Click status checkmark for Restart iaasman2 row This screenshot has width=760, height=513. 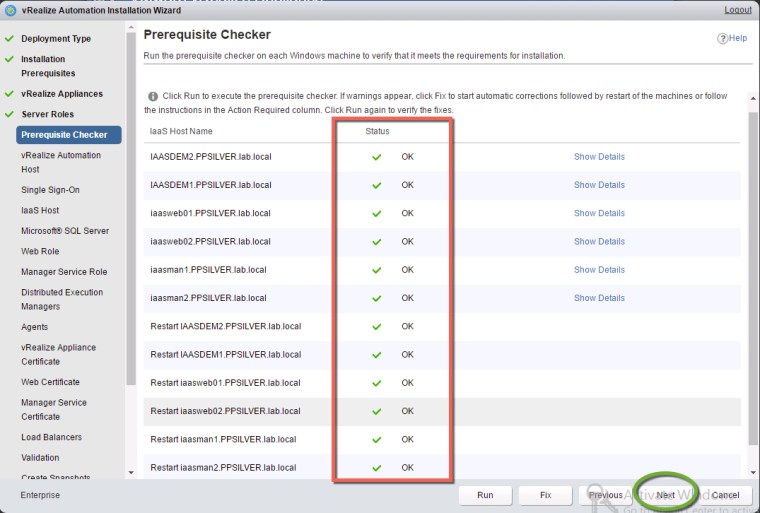tap(377, 468)
